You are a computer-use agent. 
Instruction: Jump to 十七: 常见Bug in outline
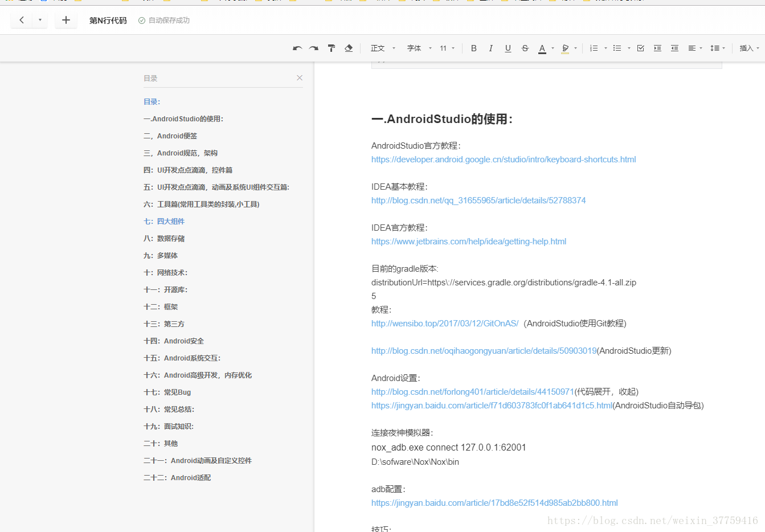[167, 392]
